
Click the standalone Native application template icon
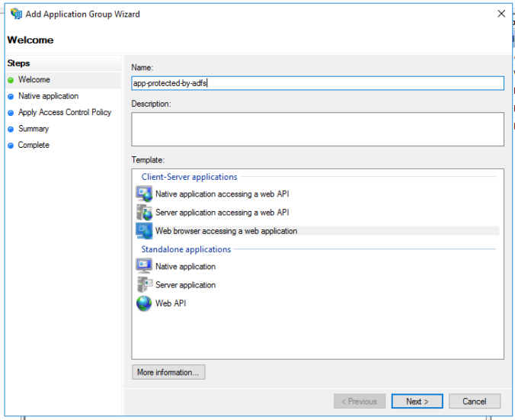[144, 266]
